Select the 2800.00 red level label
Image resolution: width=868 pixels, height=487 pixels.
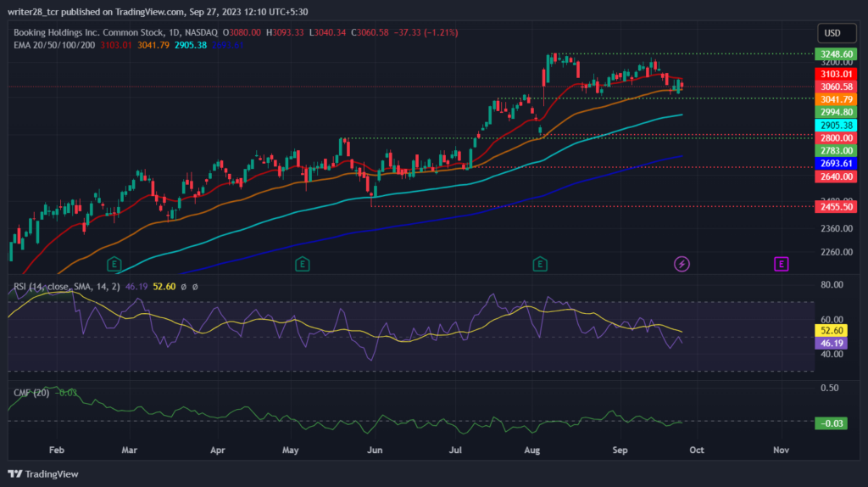836,138
